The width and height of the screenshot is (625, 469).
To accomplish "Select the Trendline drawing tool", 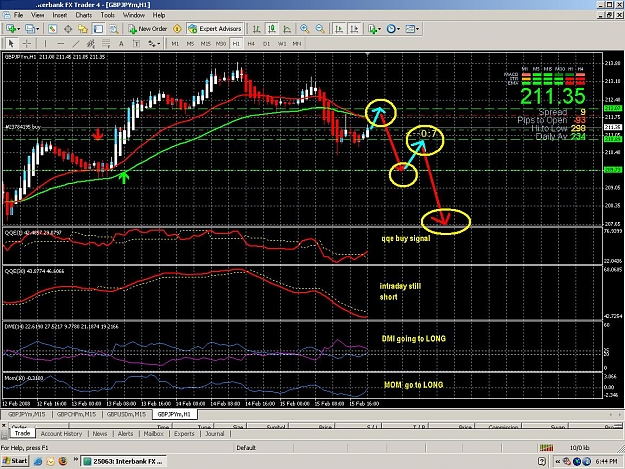I will (75, 43).
